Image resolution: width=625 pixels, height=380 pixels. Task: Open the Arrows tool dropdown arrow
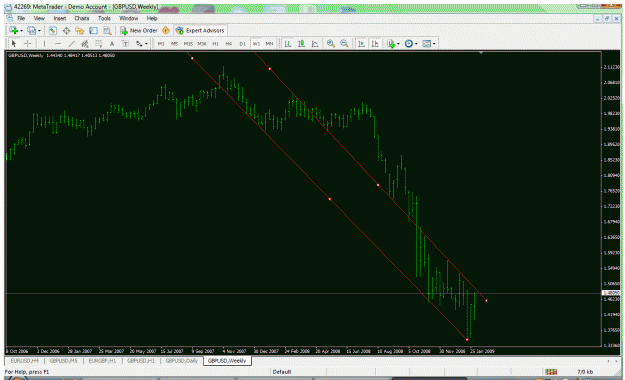click(x=146, y=44)
